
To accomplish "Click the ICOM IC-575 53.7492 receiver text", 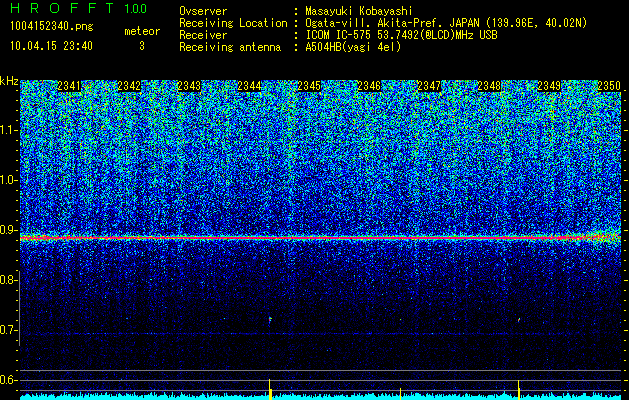I will click(401, 35).
